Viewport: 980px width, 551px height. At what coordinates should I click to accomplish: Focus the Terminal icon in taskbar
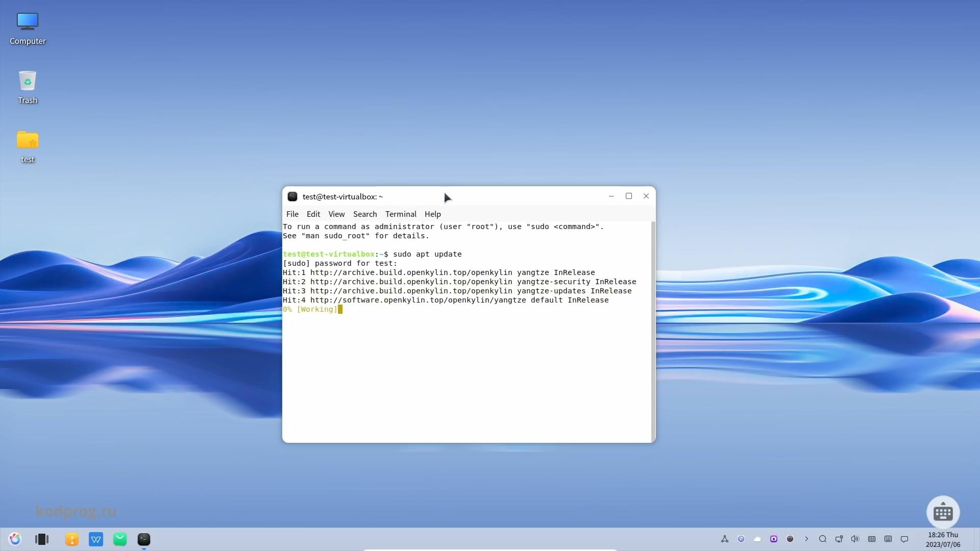click(144, 539)
